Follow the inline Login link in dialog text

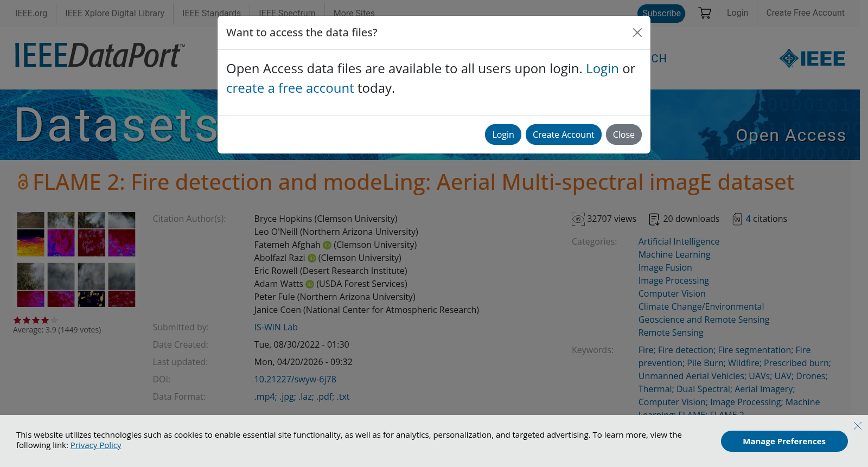[602, 69]
